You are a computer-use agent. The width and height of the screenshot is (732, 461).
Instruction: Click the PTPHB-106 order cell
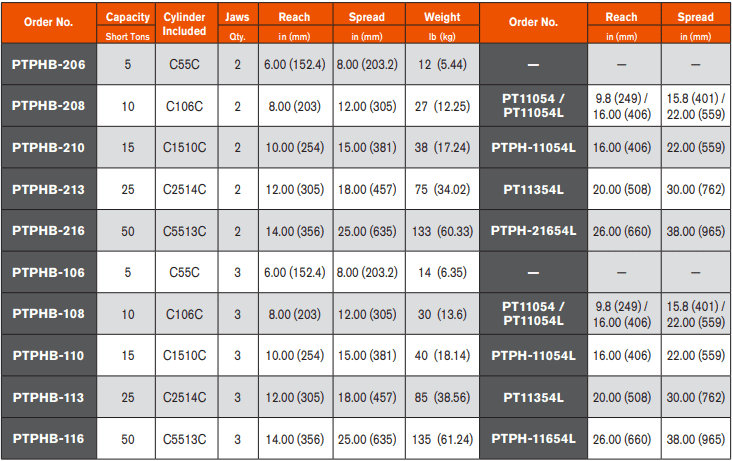[x=48, y=272]
